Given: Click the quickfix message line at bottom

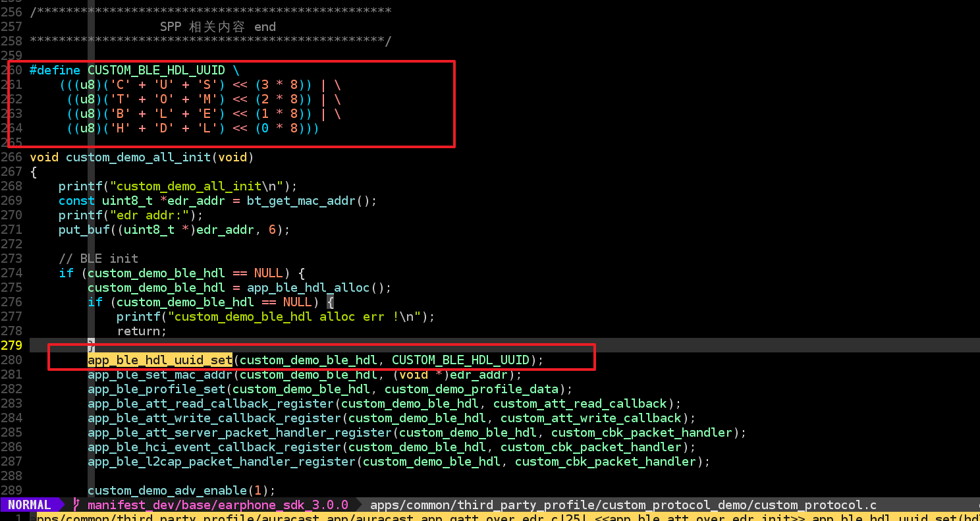Looking at the screenshot, I should click(490, 517).
